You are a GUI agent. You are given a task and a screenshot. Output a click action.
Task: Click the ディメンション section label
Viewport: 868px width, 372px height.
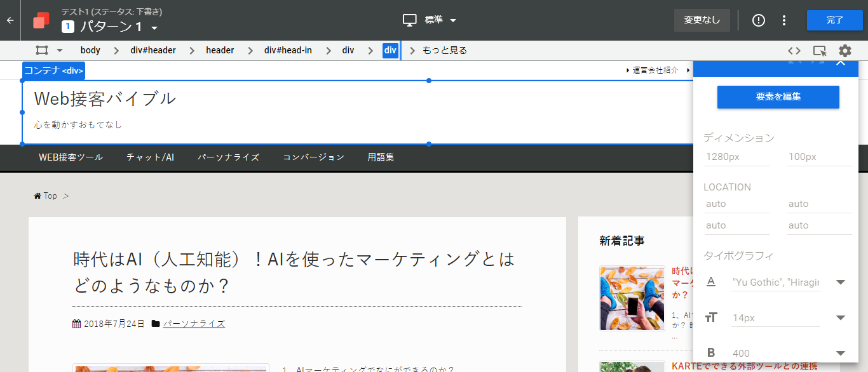pyautogui.click(x=739, y=138)
